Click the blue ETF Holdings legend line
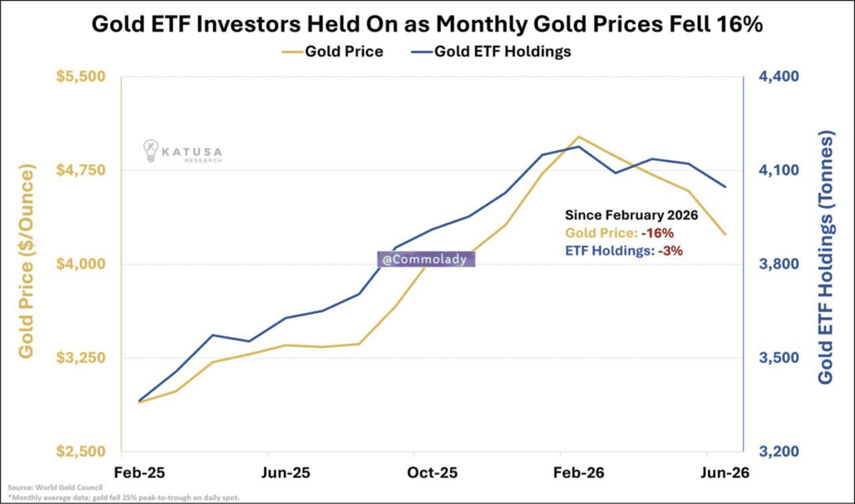The image size is (855, 504). (422, 52)
